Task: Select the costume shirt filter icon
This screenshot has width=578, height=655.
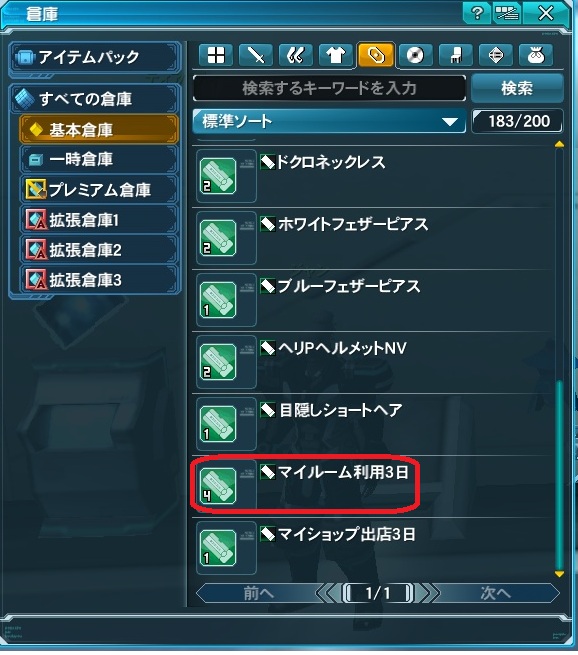Action: click(x=335, y=55)
